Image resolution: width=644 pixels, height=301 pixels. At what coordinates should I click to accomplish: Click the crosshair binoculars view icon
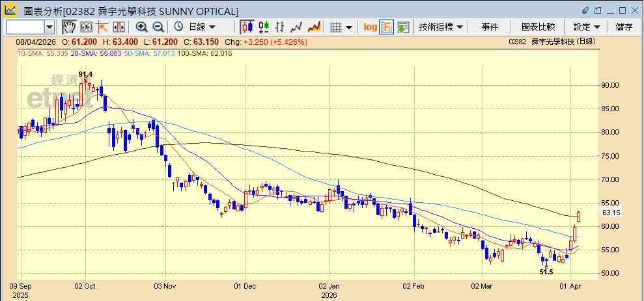pyautogui.click(x=86, y=27)
